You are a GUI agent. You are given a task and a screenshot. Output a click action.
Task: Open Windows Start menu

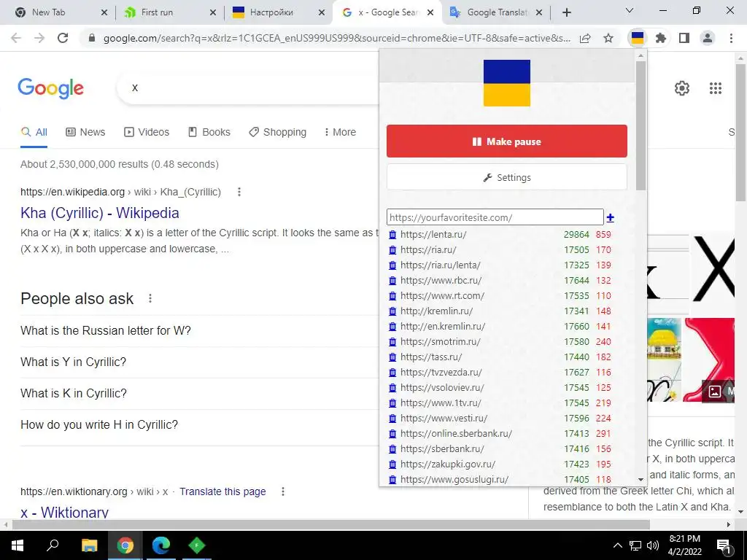click(18, 545)
